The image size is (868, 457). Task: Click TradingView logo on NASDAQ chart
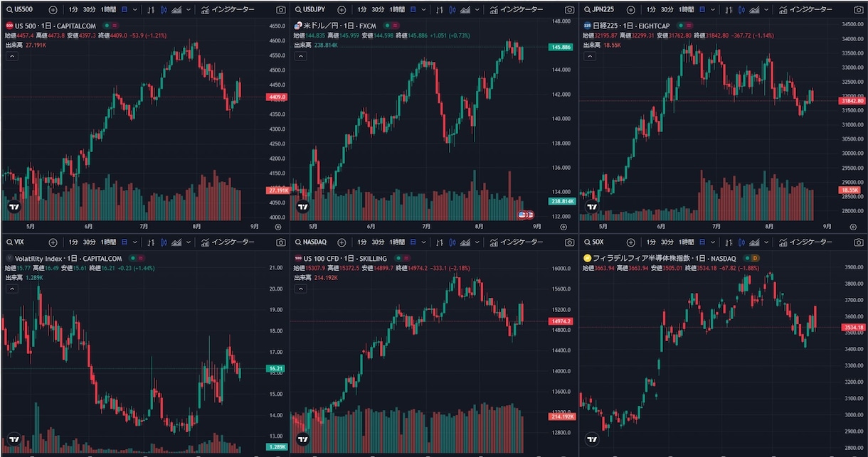pyautogui.click(x=303, y=440)
